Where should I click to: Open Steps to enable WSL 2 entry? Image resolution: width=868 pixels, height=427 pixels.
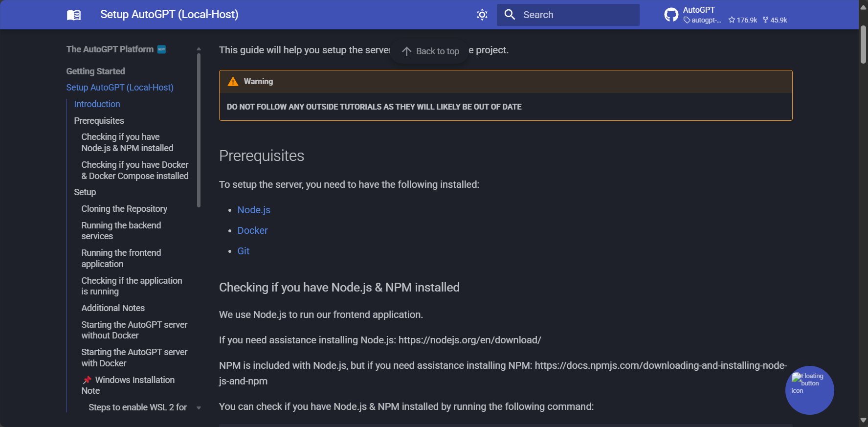(137, 407)
